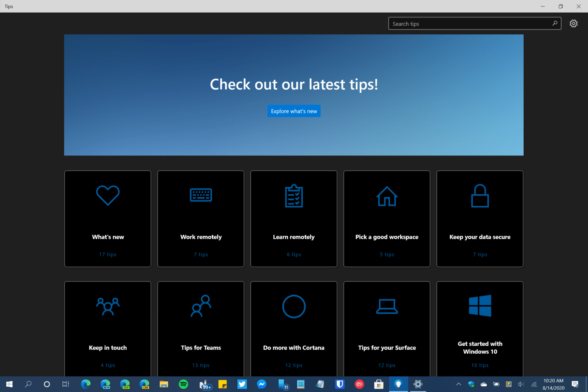
Task: Launch Spotify from the taskbar
Action: [x=183, y=384]
